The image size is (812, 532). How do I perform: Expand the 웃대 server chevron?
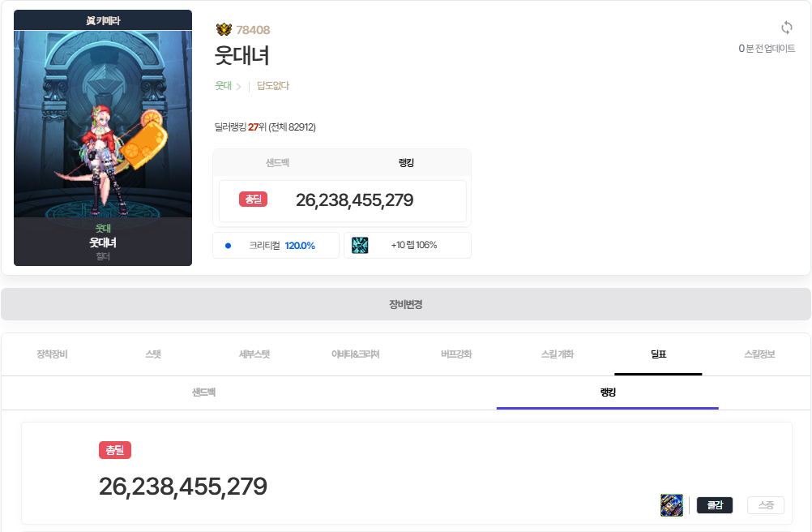coord(239,87)
